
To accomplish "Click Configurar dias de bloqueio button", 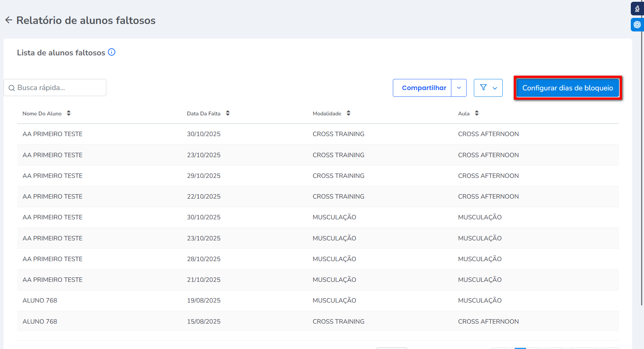I will (567, 88).
